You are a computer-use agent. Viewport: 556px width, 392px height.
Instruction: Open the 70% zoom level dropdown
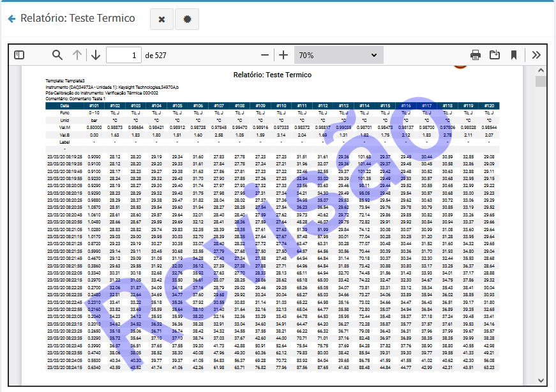pyautogui.click(x=338, y=55)
